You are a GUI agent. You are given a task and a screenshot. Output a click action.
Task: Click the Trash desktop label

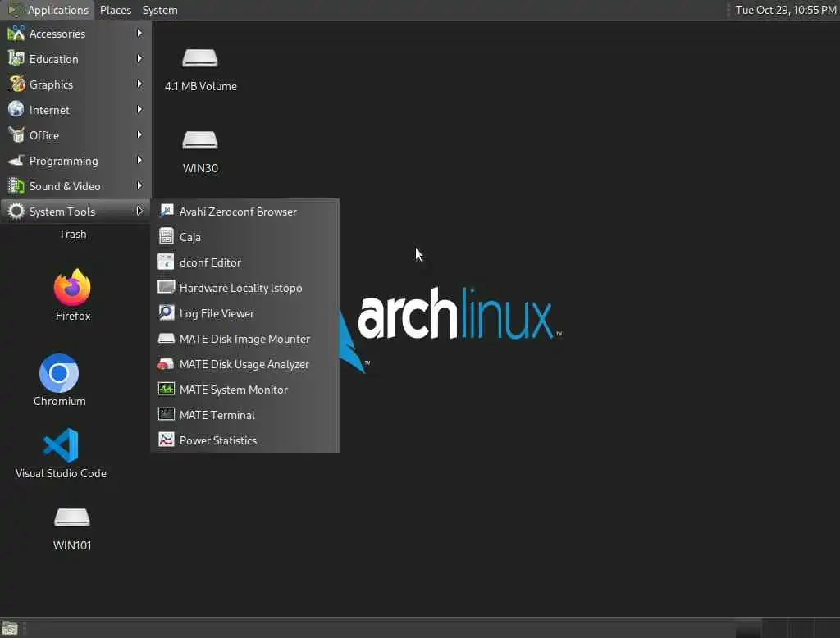72,234
